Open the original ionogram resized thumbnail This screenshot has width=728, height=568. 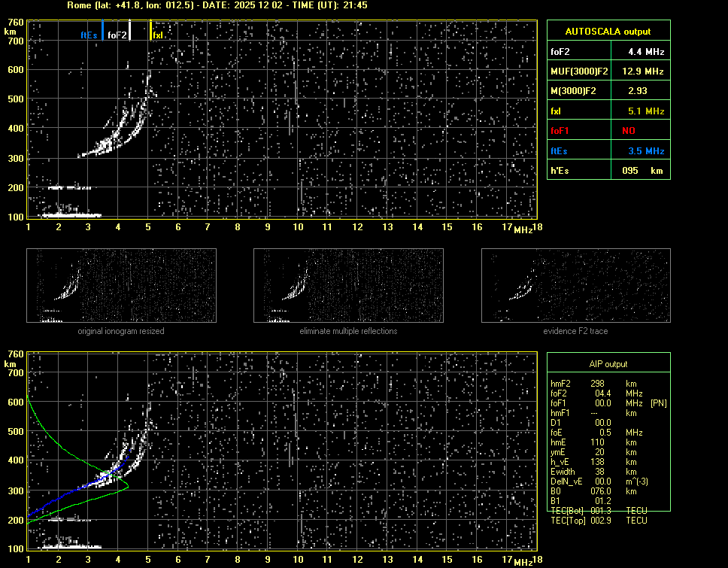[x=121, y=285]
